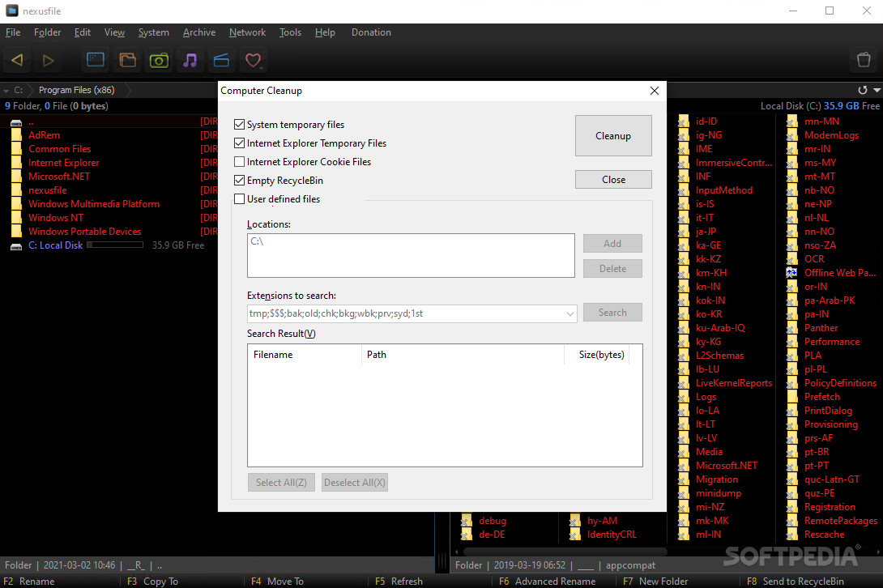Viewport: 883px width, 588px height.
Task: Click the refresh icon in right panel
Action: (x=862, y=90)
